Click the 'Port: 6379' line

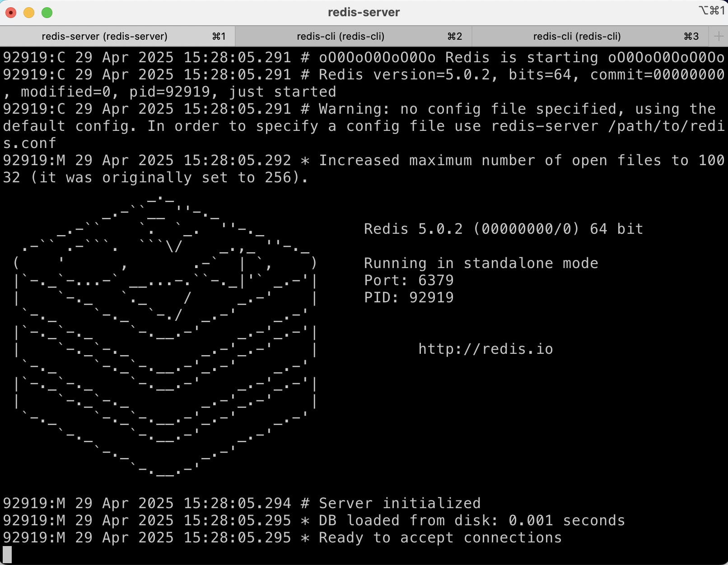(409, 280)
